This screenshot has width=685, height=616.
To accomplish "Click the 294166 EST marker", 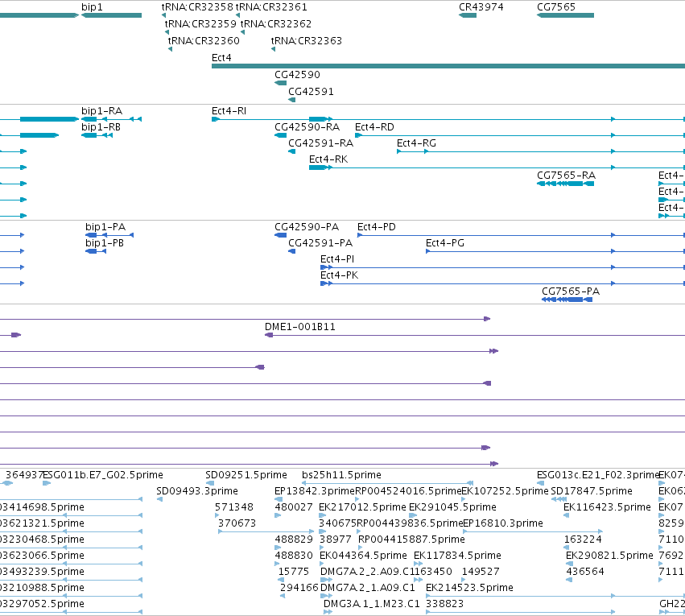I will click(283, 597).
